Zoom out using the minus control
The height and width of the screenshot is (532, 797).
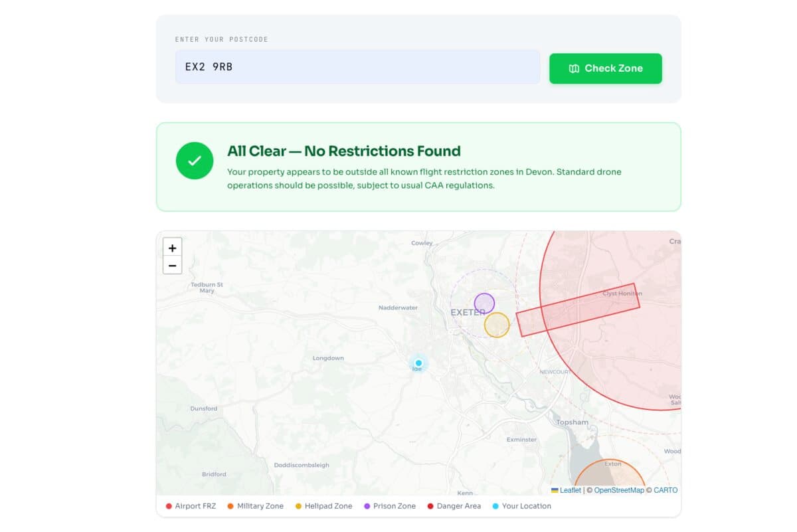[x=172, y=265]
